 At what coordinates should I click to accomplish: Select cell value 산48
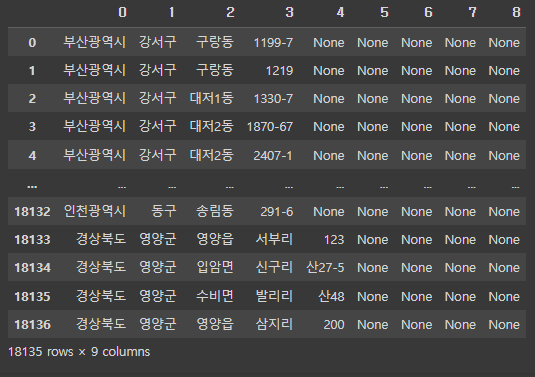pyautogui.click(x=331, y=296)
